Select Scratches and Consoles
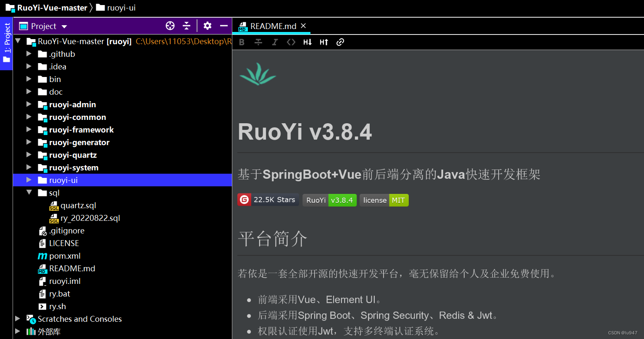 click(x=74, y=319)
